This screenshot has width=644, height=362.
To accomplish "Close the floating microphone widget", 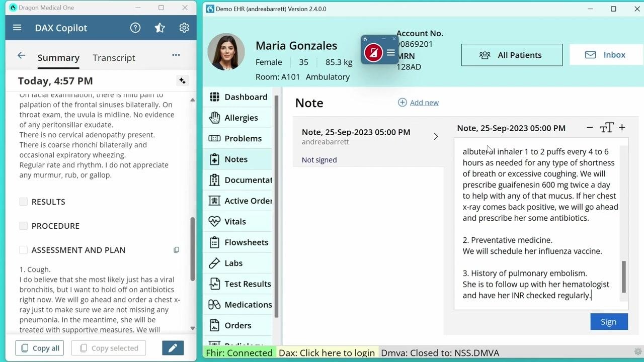I will click(394, 39).
